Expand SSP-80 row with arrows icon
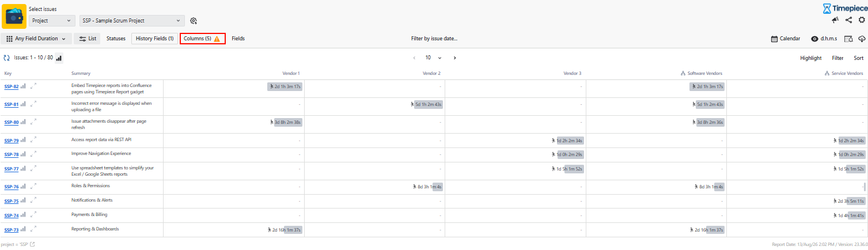Image resolution: width=868 pixels, height=250 pixels. (33, 122)
